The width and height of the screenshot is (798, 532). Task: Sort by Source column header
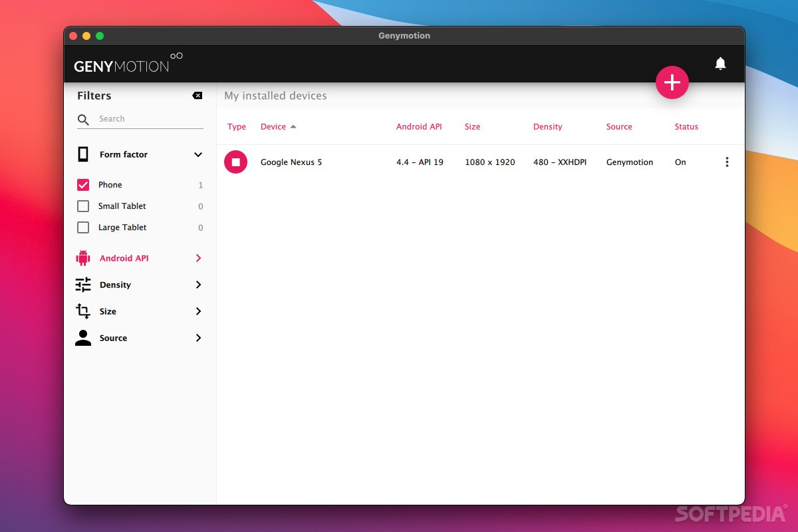[619, 126]
